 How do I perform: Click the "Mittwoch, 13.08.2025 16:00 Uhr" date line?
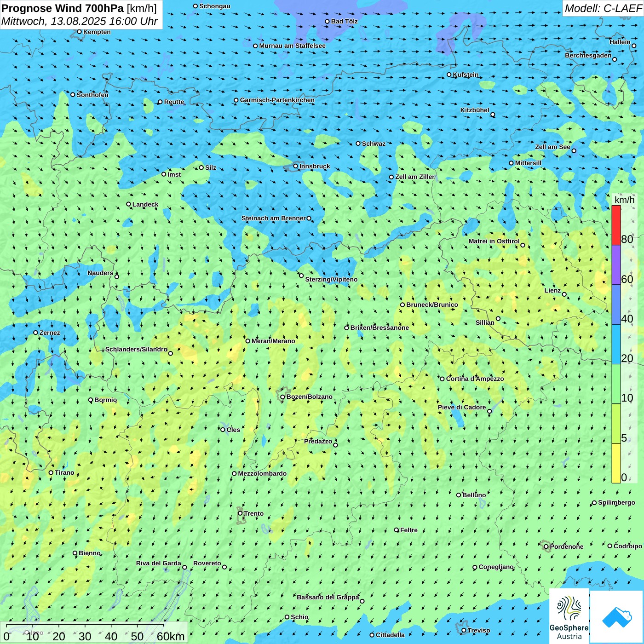(80, 21)
